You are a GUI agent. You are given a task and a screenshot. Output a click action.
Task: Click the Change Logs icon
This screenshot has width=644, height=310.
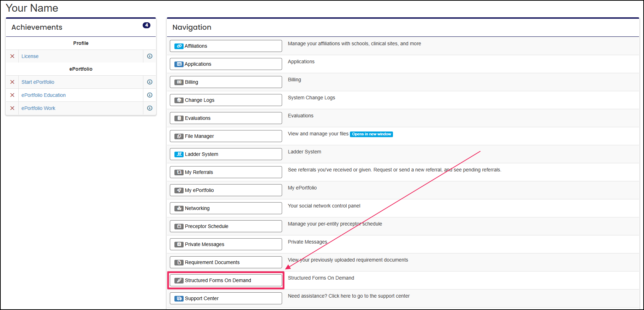point(179,100)
